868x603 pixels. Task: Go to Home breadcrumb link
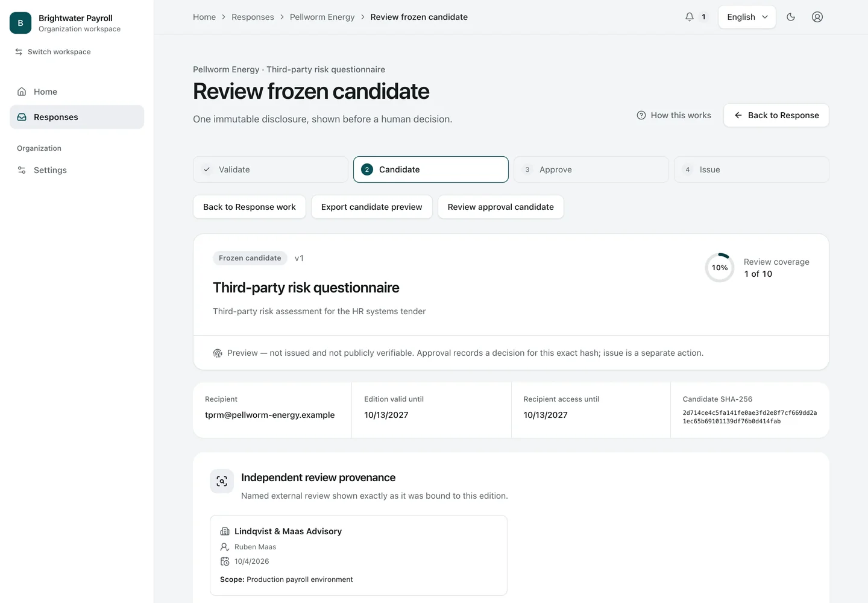204,17
